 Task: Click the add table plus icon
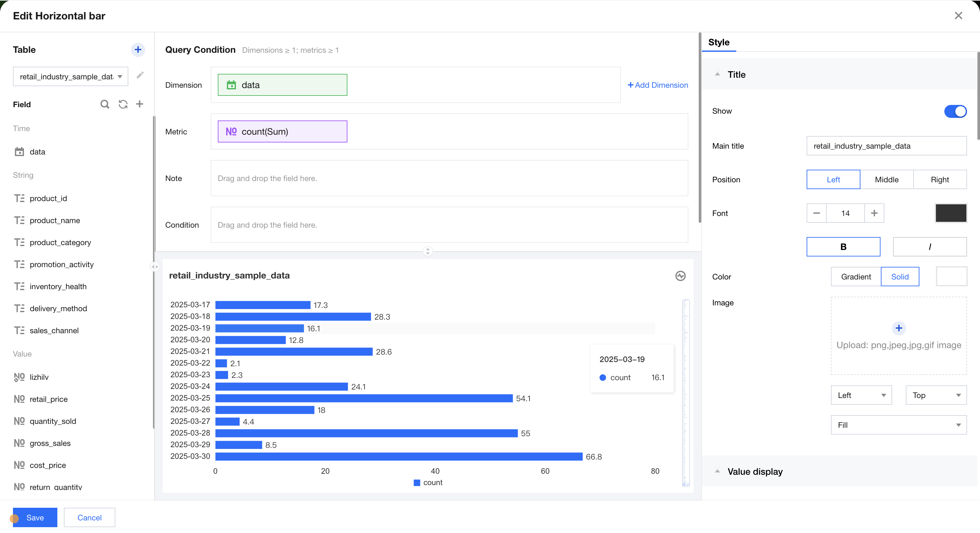pos(138,50)
